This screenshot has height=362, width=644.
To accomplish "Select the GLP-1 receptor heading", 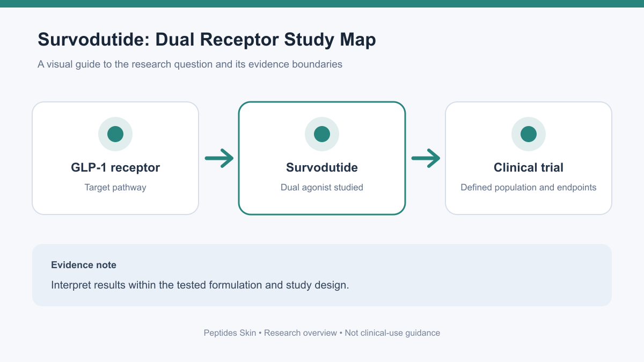I will 115,167.
